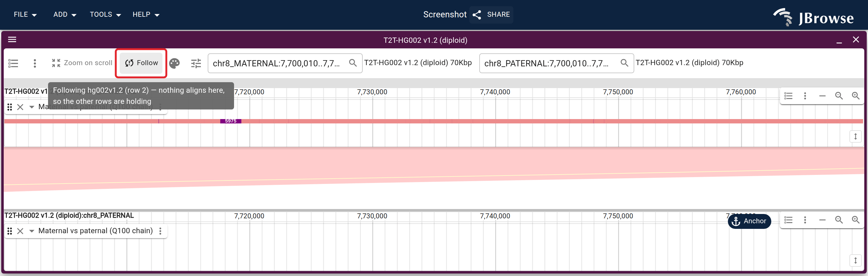Screen dimensions: 868x276
Task: Open the tune settings sliders icon
Action: pos(196,63)
